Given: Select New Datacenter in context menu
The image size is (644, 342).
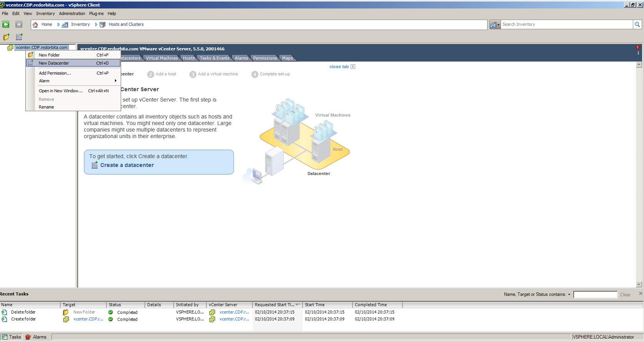Looking at the screenshot, I should tap(73, 63).
